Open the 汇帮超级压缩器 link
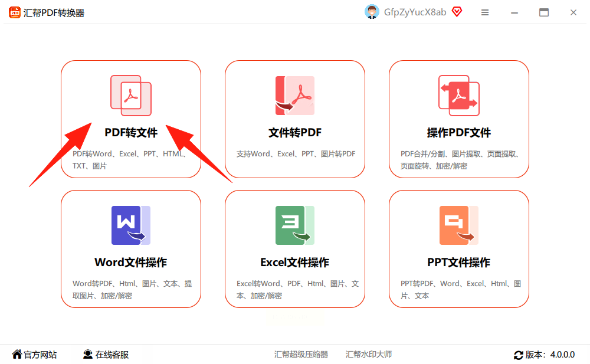 point(301,354)
